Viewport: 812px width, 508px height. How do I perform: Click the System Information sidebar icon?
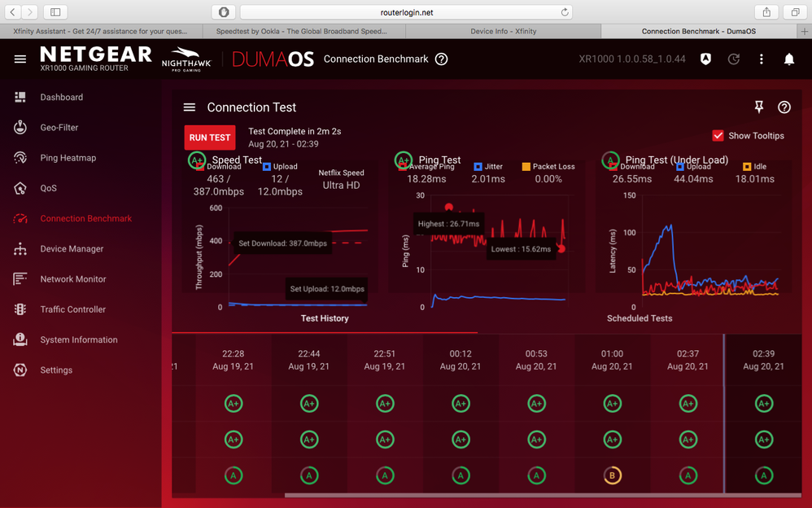[20, 339]
